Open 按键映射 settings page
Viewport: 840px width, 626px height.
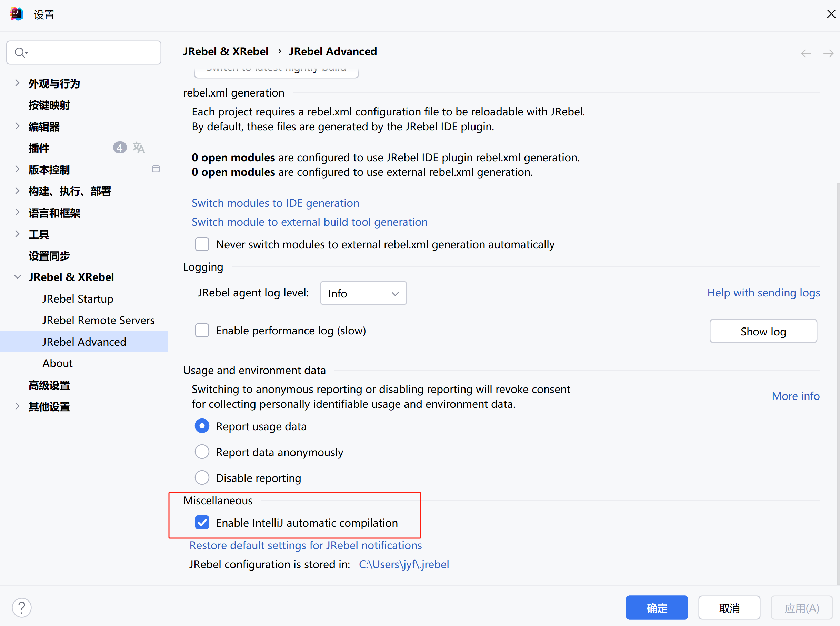click(49, 105)
